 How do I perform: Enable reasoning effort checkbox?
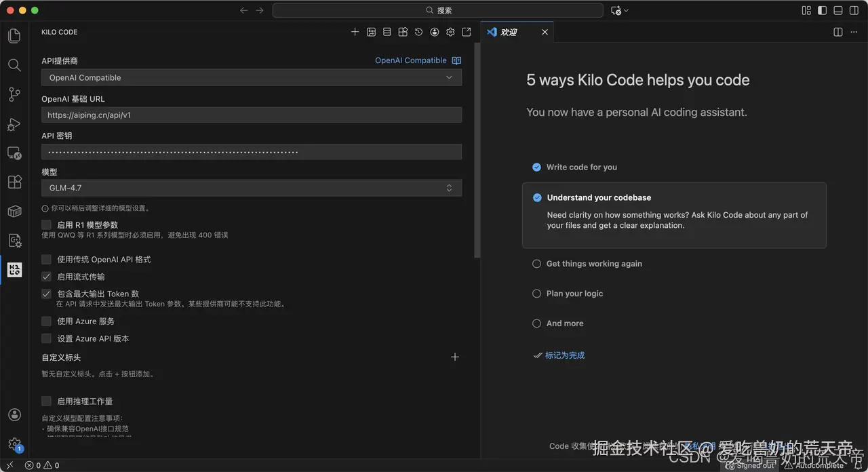click(x=46, y=401)
